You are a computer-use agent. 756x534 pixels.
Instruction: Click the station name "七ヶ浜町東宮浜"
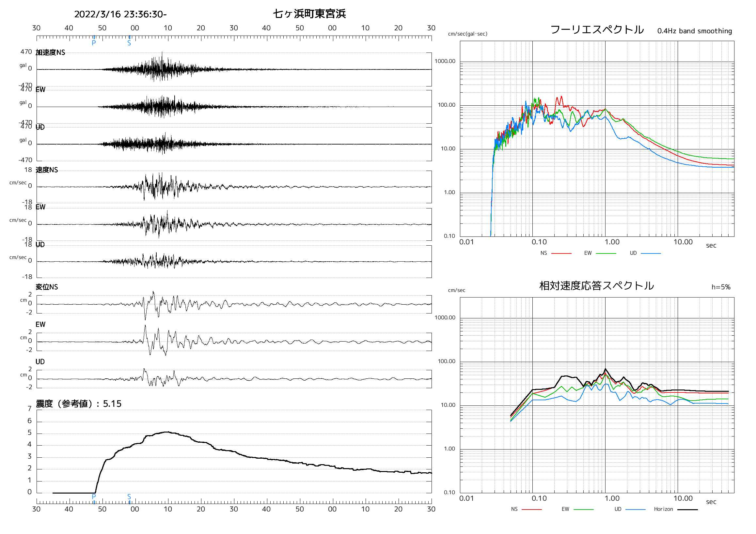coord(309,14)
